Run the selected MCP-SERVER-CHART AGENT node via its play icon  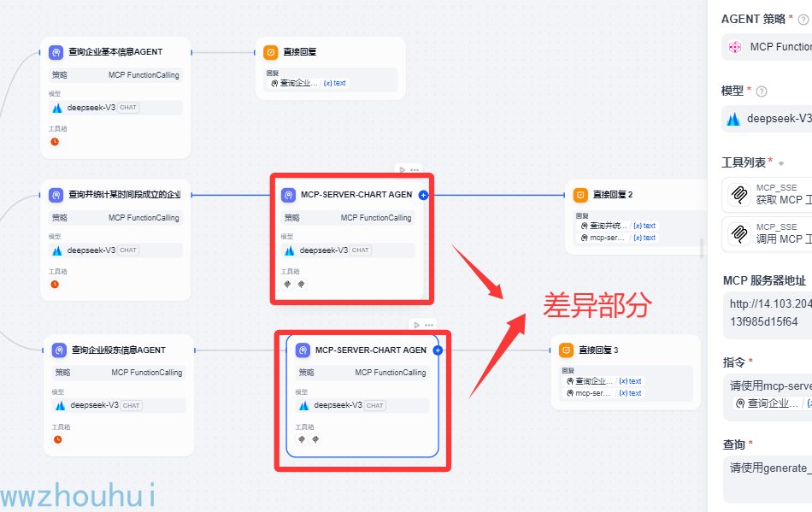click(417, 325)
